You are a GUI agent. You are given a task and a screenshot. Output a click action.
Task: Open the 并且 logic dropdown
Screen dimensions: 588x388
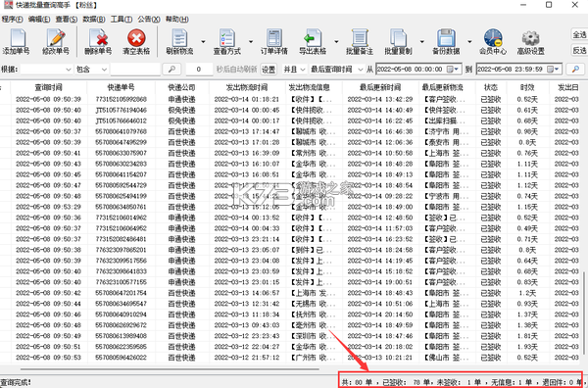(x=294, y=69)
